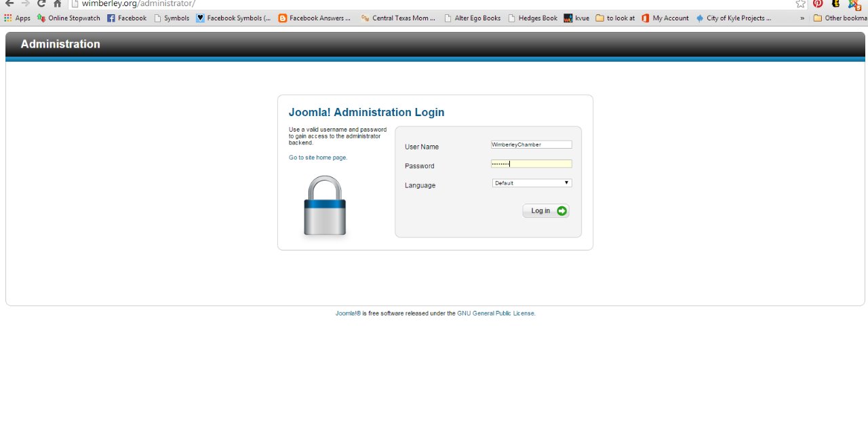Screen dimensions: 868x448
Task: Follow the 'Go to site home page' link
Action: point(318,157)
